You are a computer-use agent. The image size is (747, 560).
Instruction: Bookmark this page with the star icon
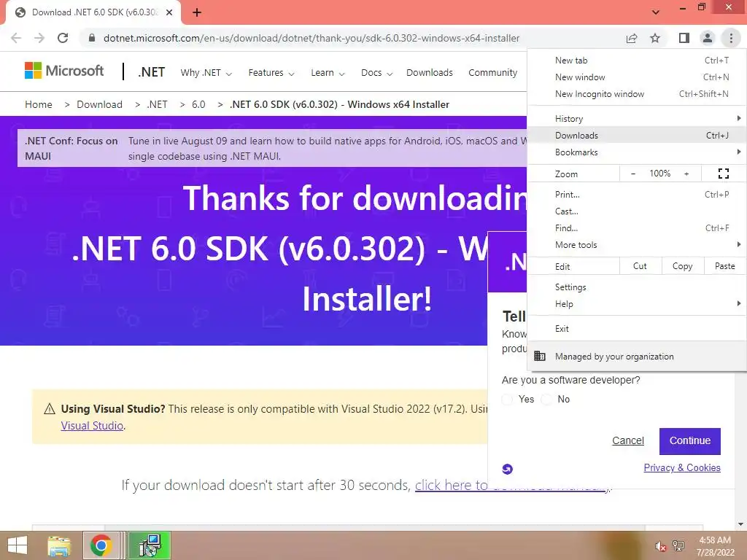click(655, 38)
